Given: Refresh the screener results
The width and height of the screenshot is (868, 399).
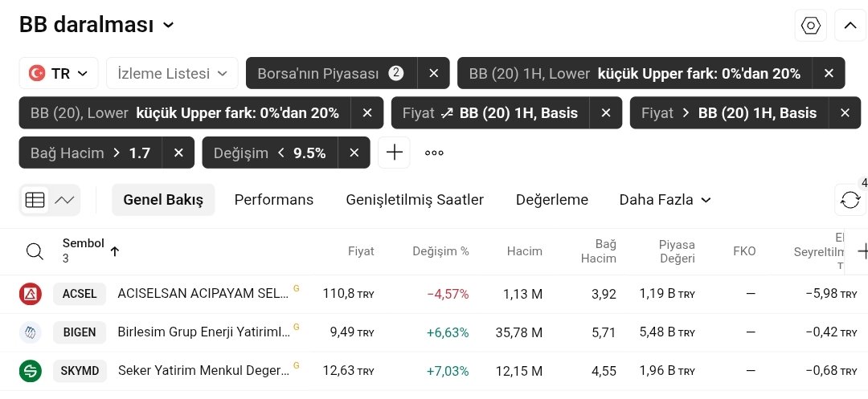Looking at the screenshot, I should tap(850, 200).
